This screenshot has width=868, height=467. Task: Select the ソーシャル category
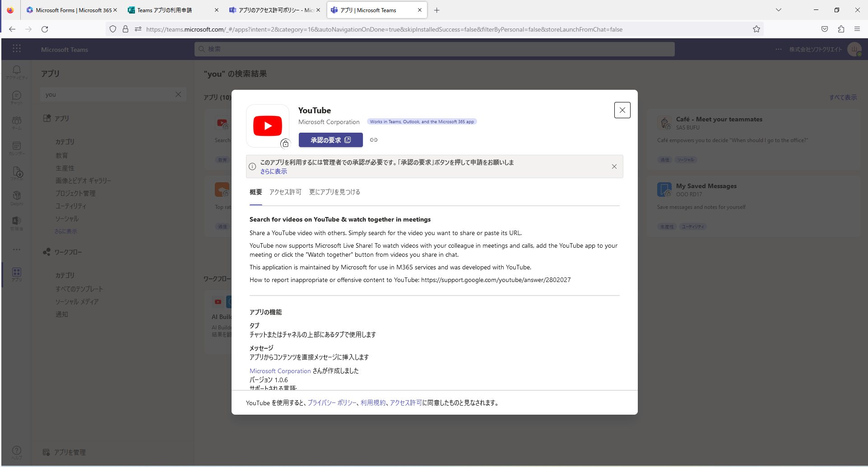point(67,219)
